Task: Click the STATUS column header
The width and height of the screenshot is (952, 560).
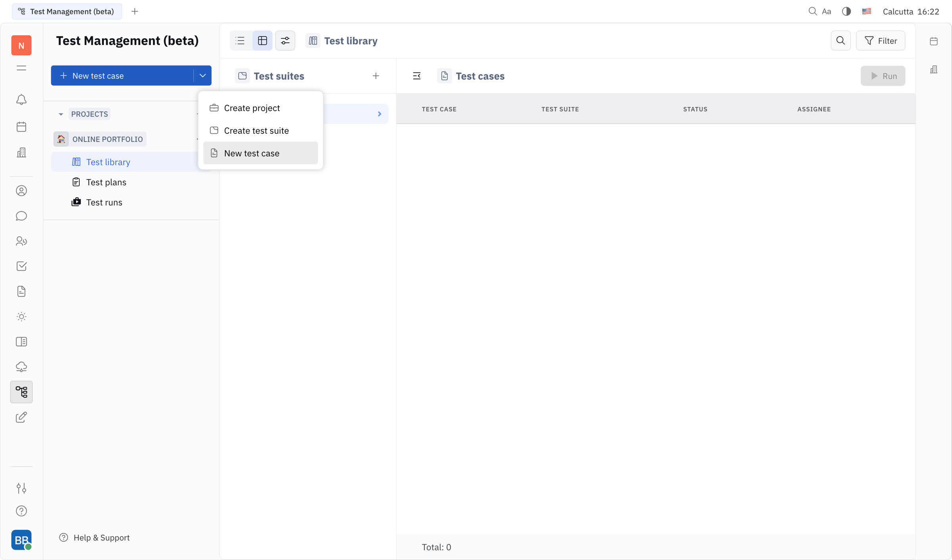Action: [x=695, y=109]
